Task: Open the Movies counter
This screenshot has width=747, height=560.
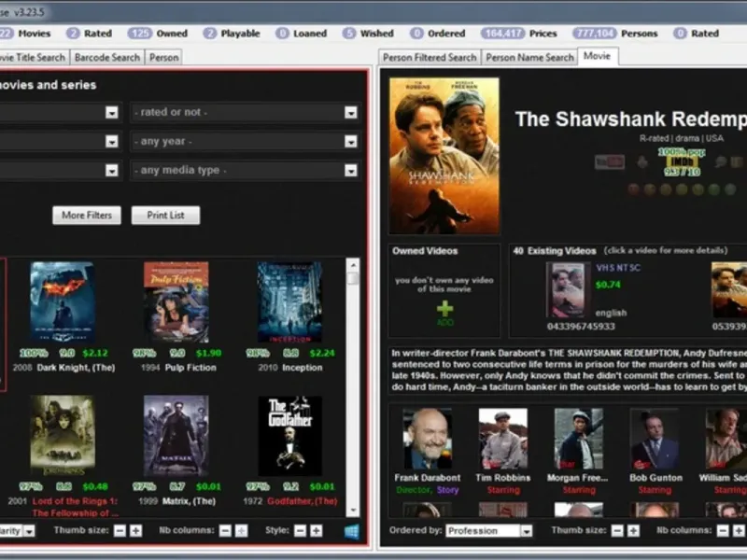Action: pos(25,34)
